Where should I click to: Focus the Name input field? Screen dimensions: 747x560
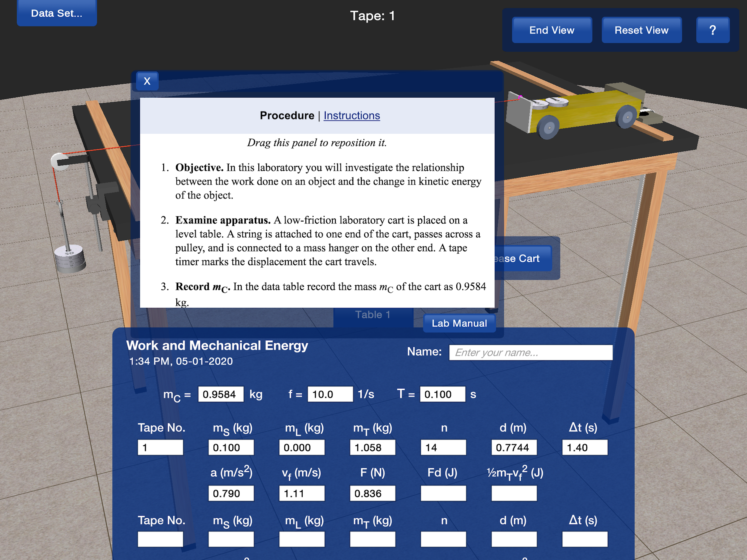(530, 352)
